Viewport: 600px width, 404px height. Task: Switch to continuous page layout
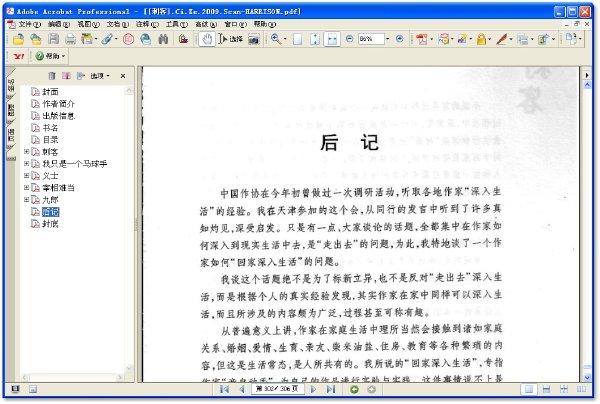pyautogui.click(x=546, y=389)
